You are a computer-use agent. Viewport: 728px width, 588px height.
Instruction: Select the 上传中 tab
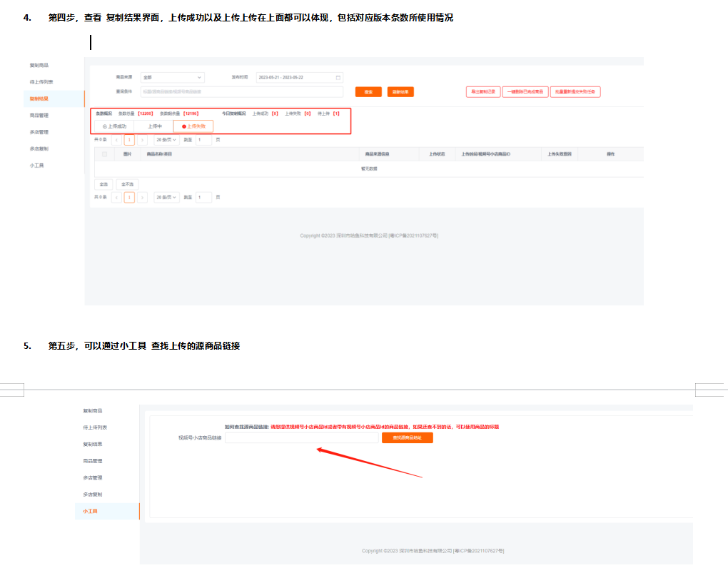154,126
